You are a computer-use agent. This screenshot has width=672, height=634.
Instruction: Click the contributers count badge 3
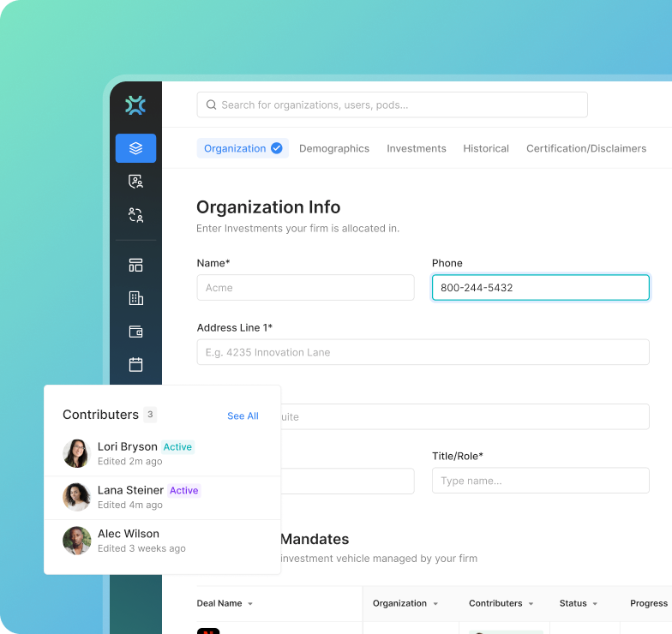click(x=150, y=415)
